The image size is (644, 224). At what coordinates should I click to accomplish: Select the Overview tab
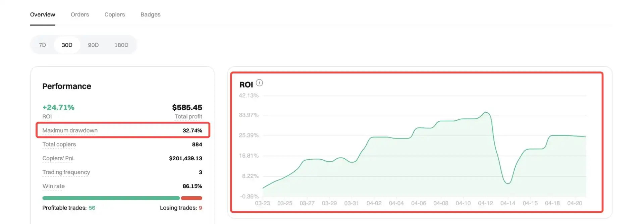(x=43, y=14)
